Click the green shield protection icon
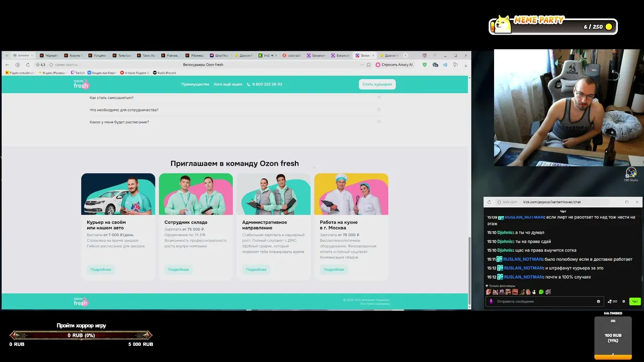Image resolution: width=644 pixels, height=362 pixels. [x=425, y=65]
